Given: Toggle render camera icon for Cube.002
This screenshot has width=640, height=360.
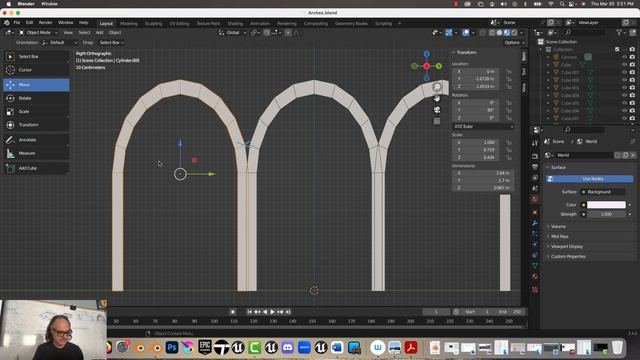Looking at the screenshot, I should [632, 80].
